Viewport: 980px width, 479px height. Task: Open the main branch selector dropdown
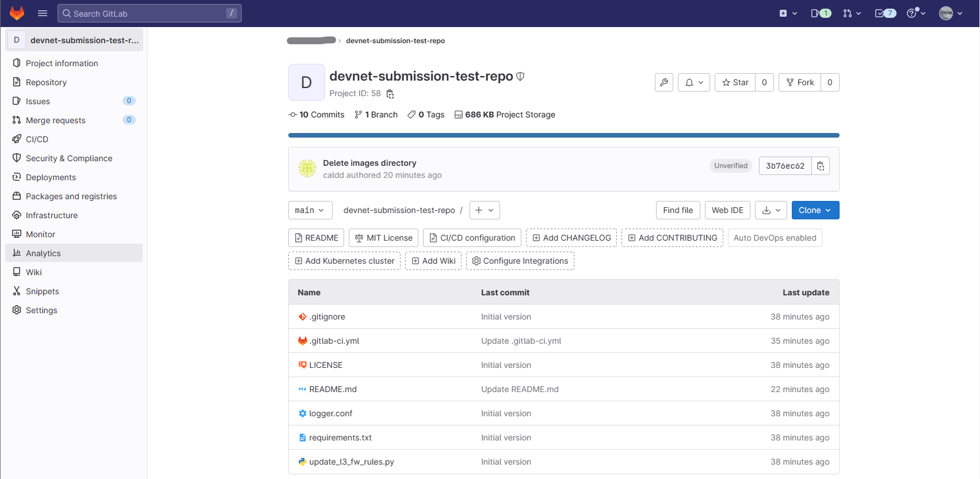tap(310, 210)
